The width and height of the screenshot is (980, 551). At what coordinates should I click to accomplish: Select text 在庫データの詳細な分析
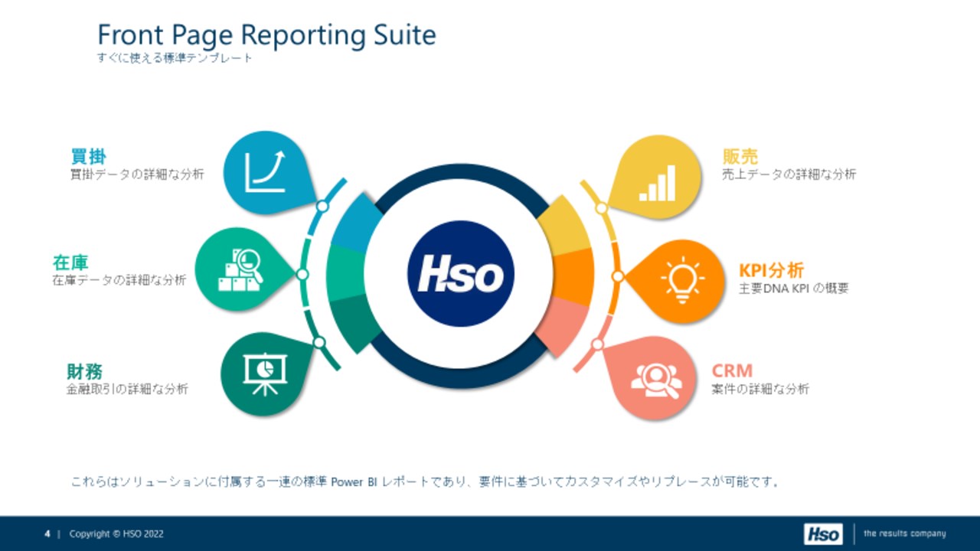(x=119, y=281)
